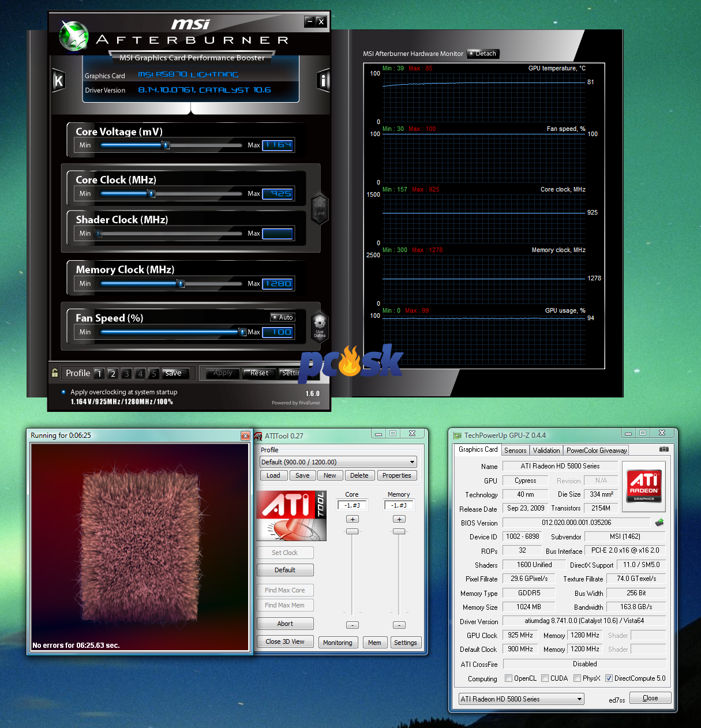The image size is (701, 728).
Task: Click the MSI Afterburner green logo orb
Action: click(x=74, y=36)
